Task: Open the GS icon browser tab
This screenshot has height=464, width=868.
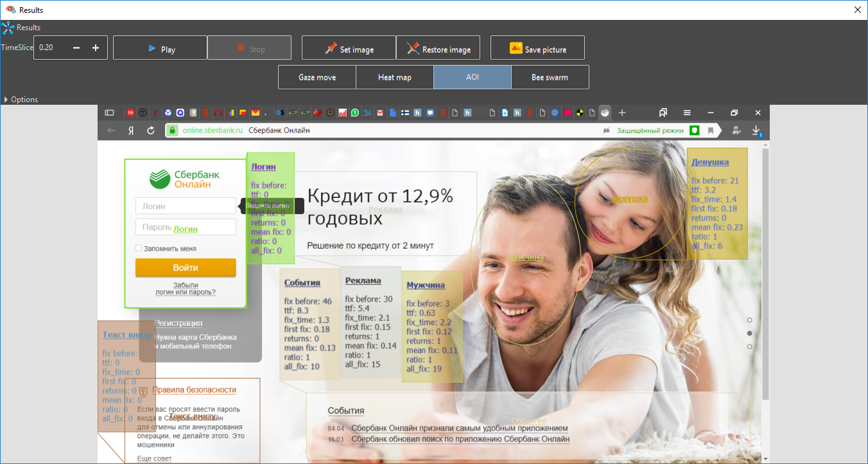Action: click(280, 112)
